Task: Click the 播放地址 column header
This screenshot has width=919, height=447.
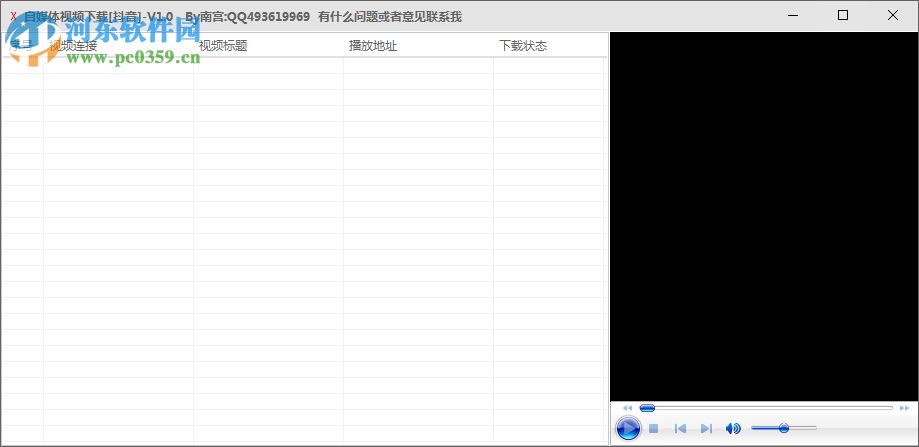Action: click(x=418, y=46)
